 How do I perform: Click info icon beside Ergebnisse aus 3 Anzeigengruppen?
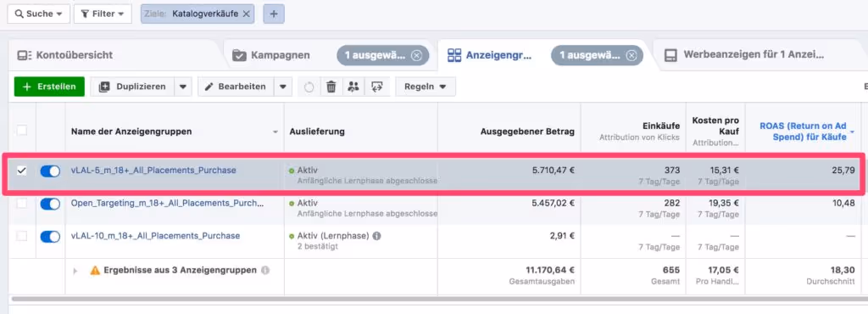tap(264, 270)
